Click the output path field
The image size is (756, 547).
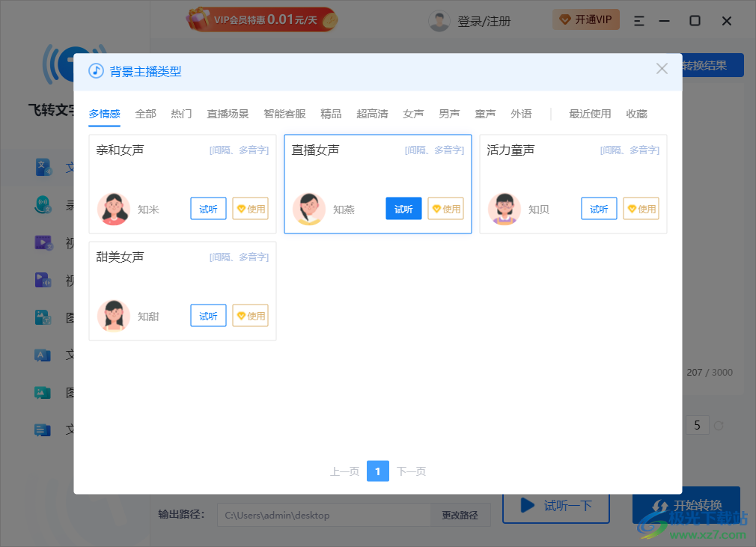pos(323,515)
